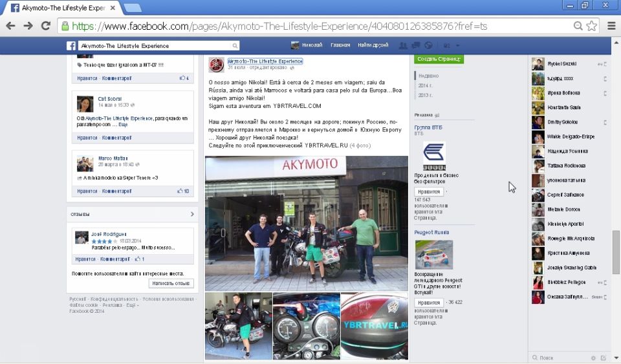Open Найти друзей in the header
Image resolution: width=621 pixels, height=364 pixels.
[x=373, y=45]
